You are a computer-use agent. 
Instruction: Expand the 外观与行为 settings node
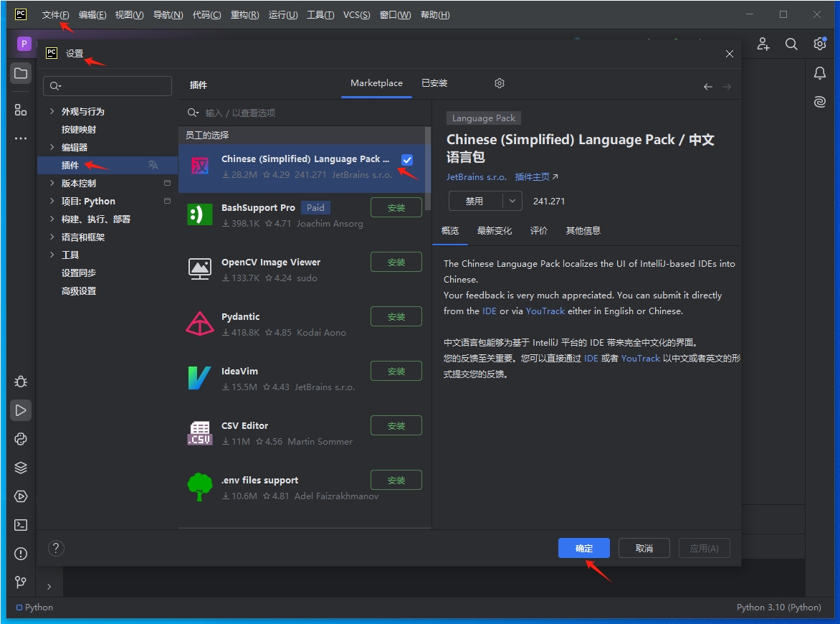click(x=52, y=111)
